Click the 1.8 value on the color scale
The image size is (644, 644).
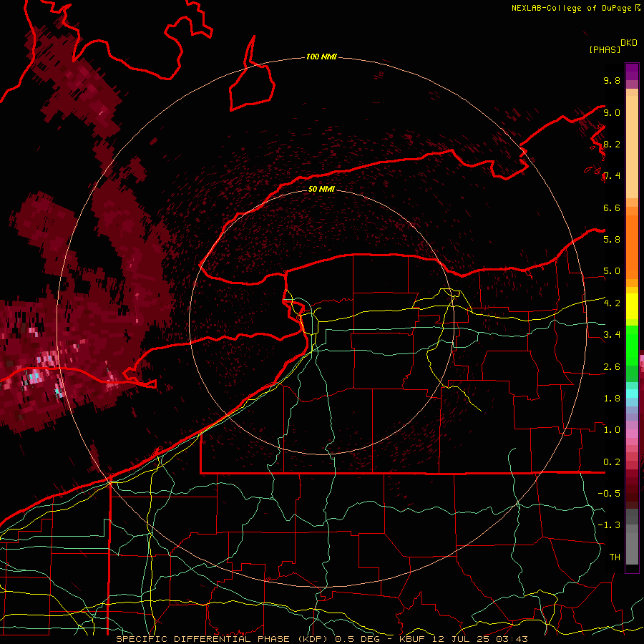tap(612, 399)
